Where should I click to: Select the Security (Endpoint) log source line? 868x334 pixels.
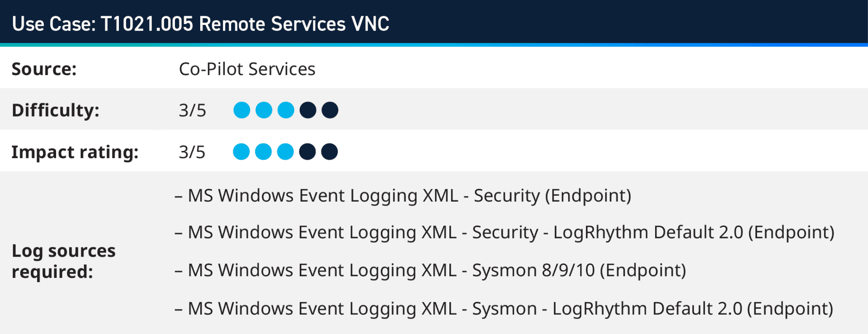click(x=409, y=196)
